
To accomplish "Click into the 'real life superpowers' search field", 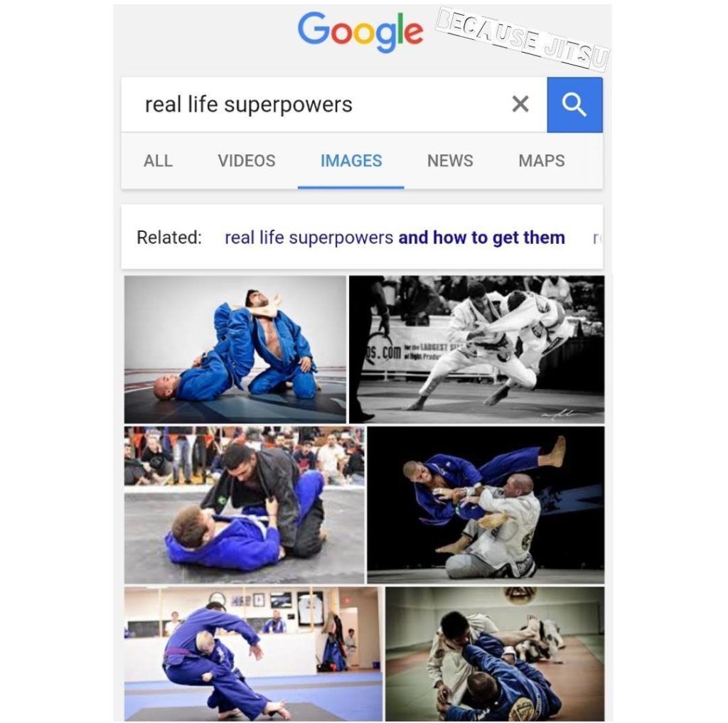I will coord(334,105).
